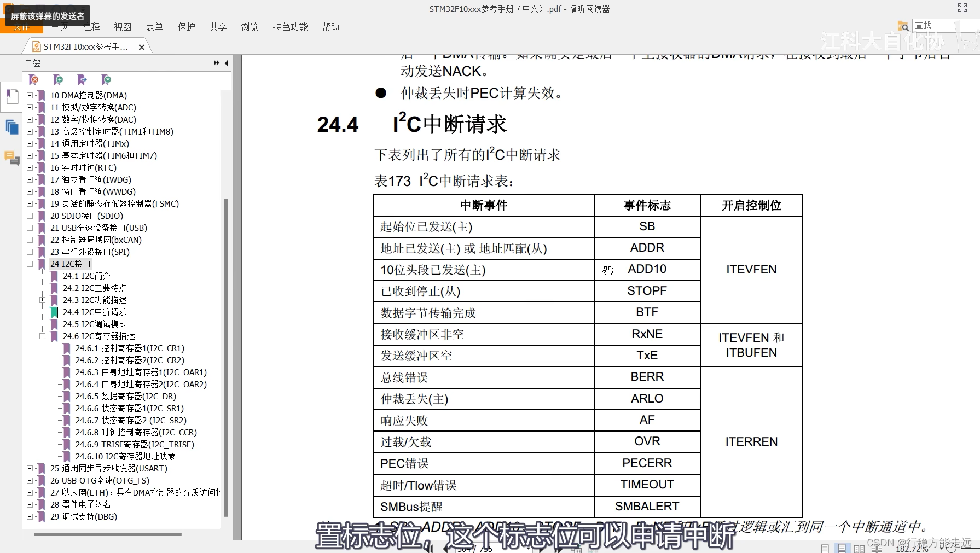Click the delete bookmark icon
Screen dimensions: 980x553
tap(34, 80)
